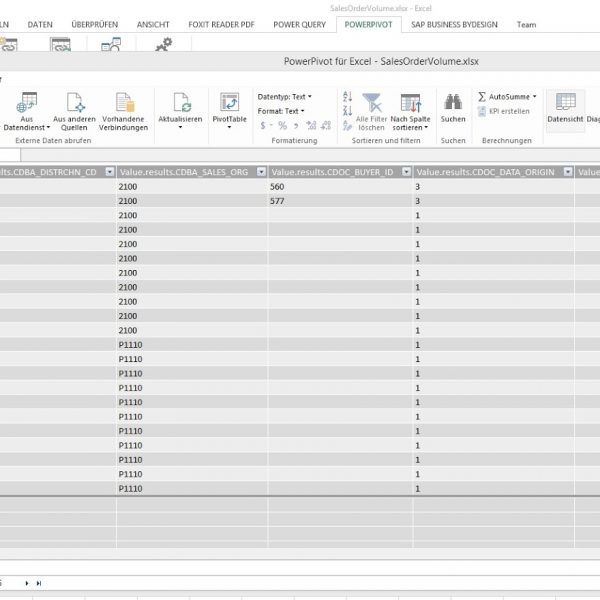The image size is (600, 600).
Task: Click the PivotTable icon
Action: [x=229, y=104]
